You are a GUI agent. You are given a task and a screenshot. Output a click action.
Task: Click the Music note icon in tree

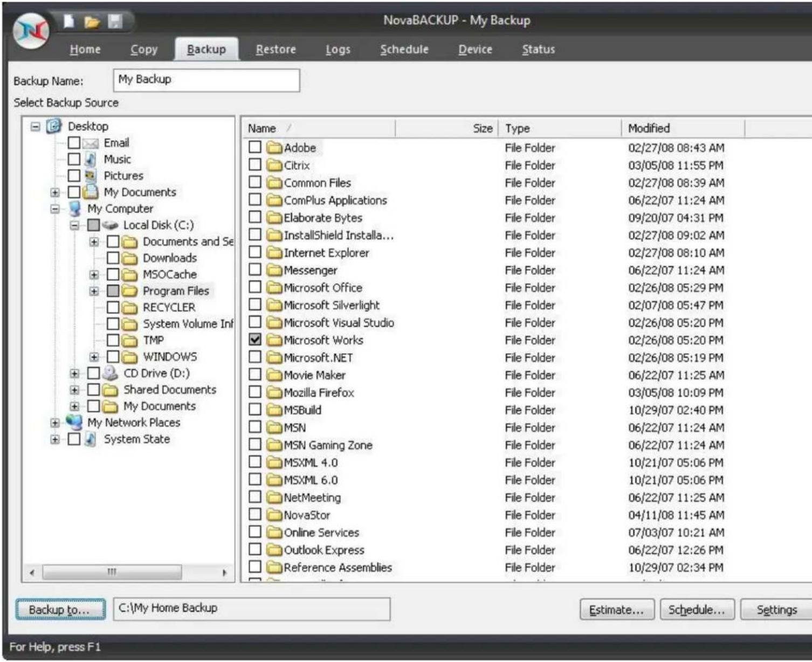tap(91, 160)
